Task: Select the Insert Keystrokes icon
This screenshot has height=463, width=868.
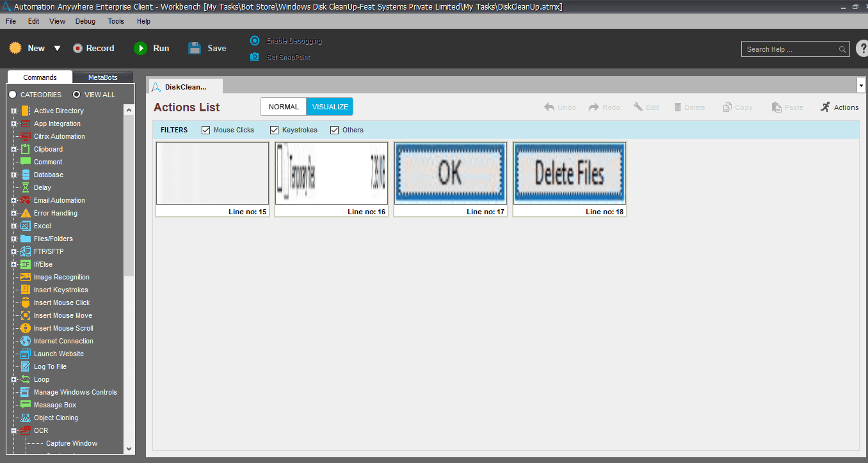Action: (26, 290)
